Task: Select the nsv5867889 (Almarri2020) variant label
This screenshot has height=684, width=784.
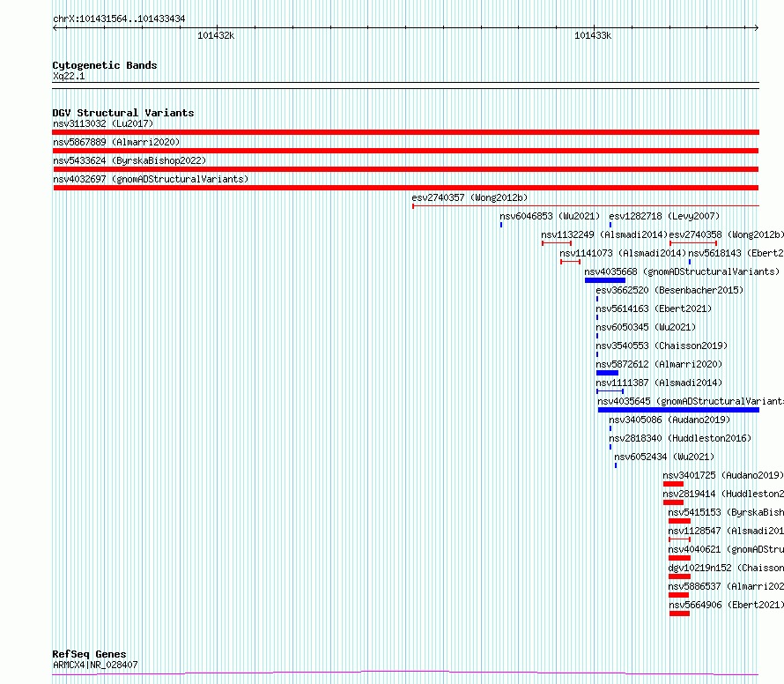Action: [x=116, y=142]
